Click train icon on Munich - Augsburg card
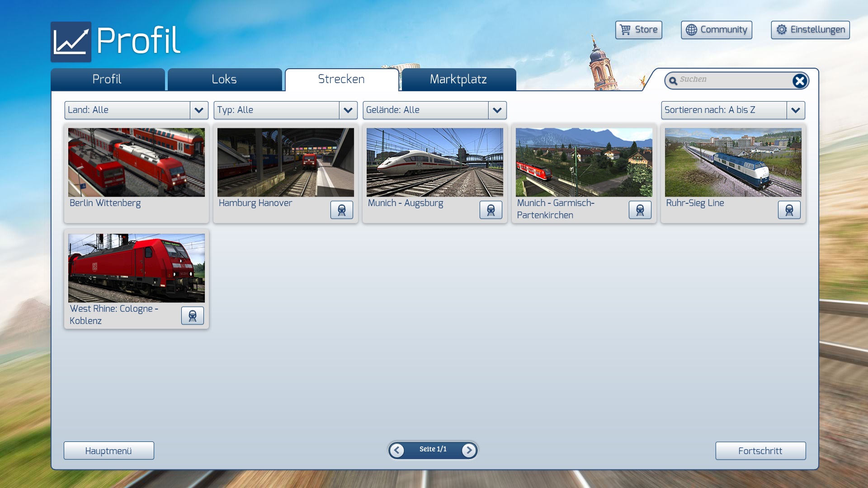This screenshot has width=868, height=488. click(491, 210)
